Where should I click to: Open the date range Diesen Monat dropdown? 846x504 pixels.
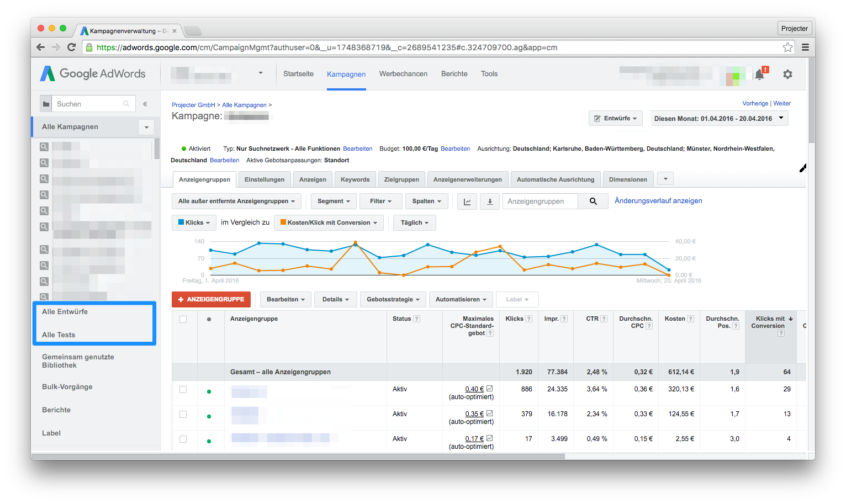pos(720,118)
